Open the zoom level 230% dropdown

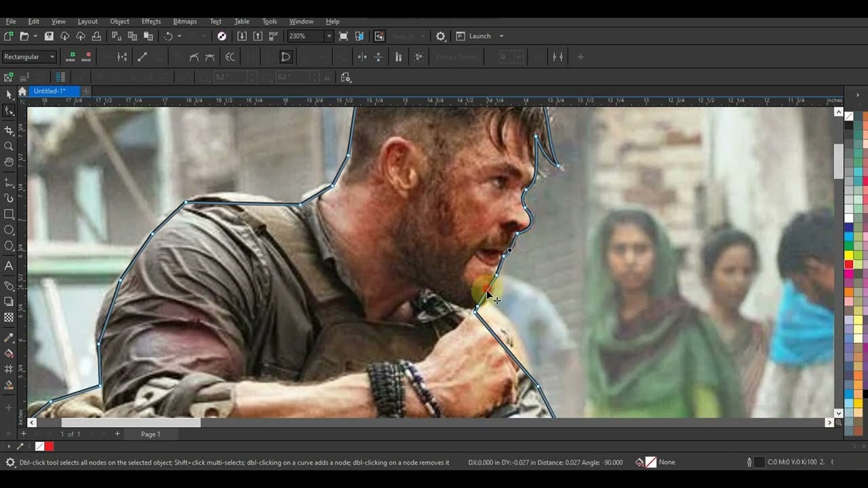click(329, 36)
